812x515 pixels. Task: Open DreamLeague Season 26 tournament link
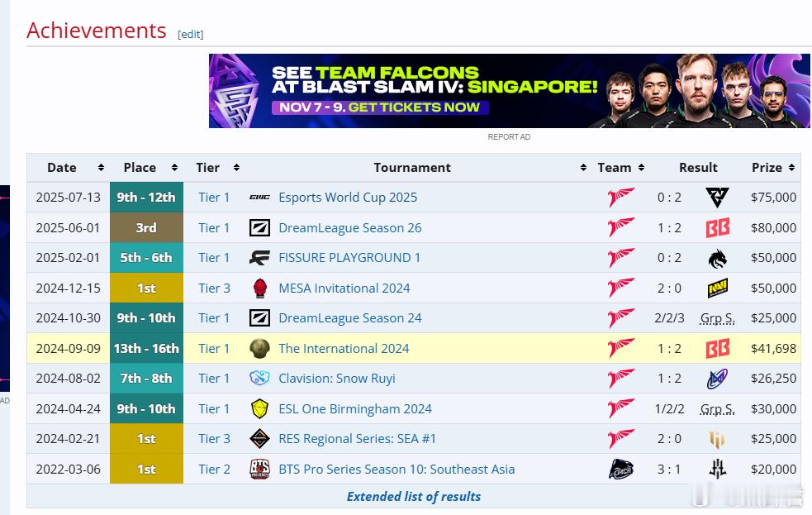click(350, 227)
